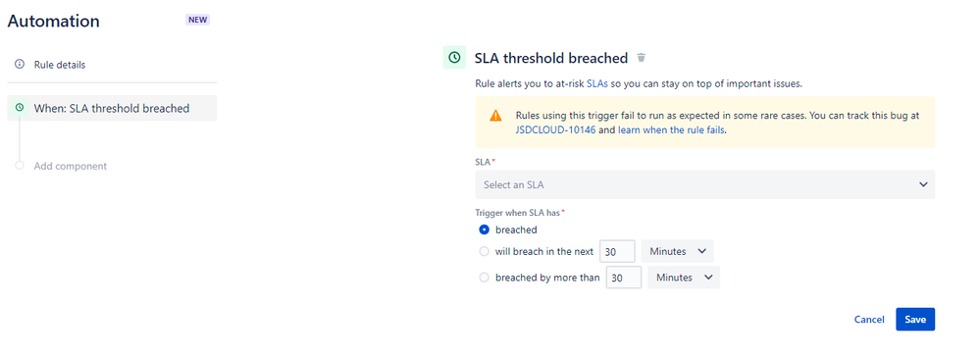Image resolution: width=980 pixels, height=357 pixels.
Task: Delete trigger using the trash icon
Action: coord(641,58)
